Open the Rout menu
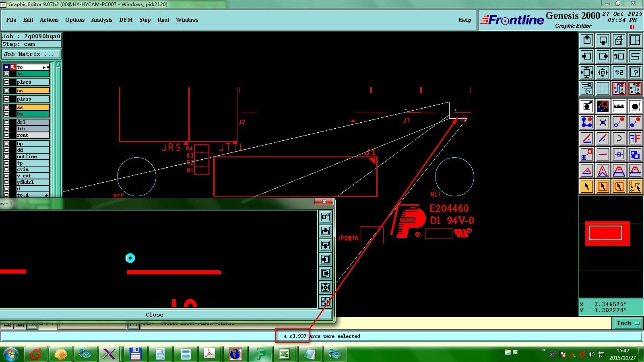Viewport: 644px width, 362px height. pyautogui.click(x=163, y=20)
